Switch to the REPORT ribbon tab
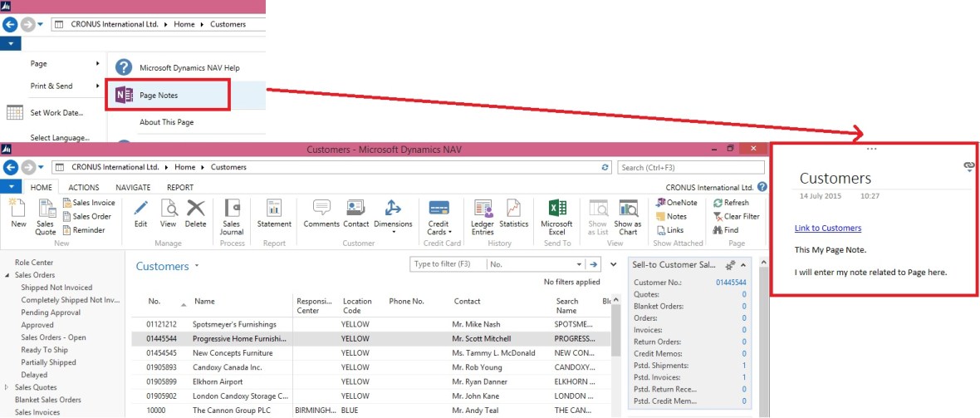The height and width of the screenshot is (418, 980). [x=180, y=187]
